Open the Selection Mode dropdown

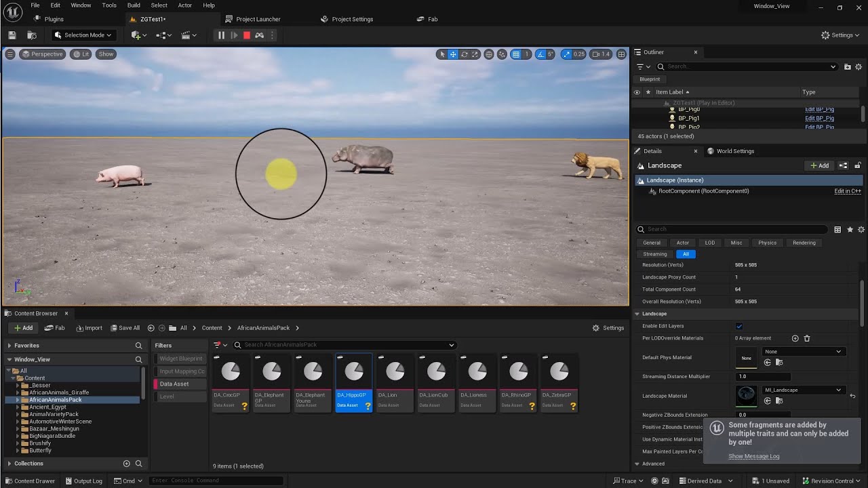pyautogui.click(x=83, y=35)
